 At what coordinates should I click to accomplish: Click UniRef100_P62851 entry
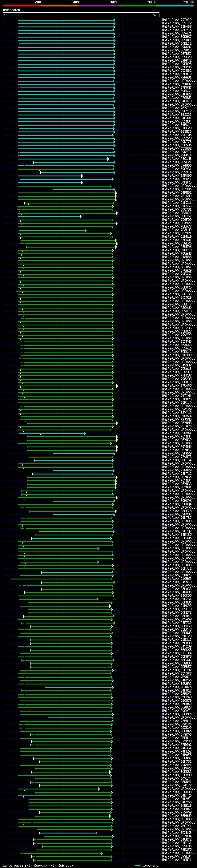[177, 267]
